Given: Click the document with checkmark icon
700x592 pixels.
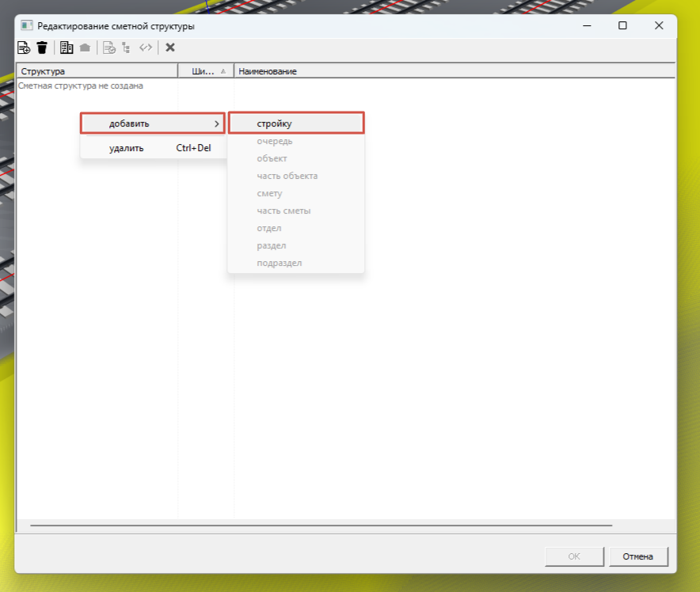Looking at the screenshot, I should 109,47.
